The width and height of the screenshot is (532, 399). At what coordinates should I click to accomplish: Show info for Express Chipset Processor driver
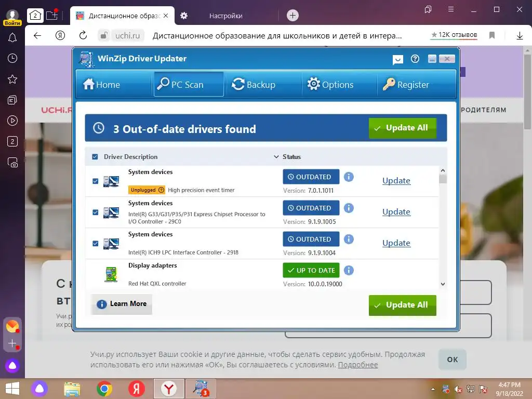tap(349, 208)
